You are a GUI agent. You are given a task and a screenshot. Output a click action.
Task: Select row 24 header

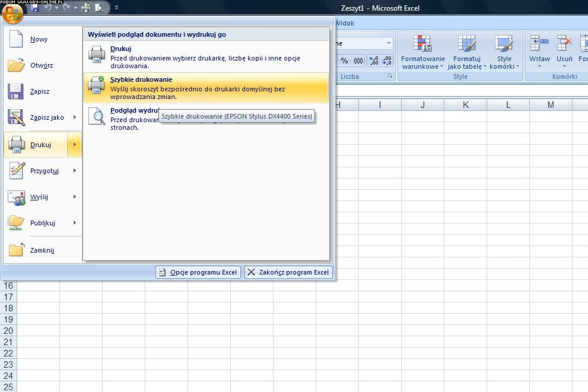coord(8,375)
